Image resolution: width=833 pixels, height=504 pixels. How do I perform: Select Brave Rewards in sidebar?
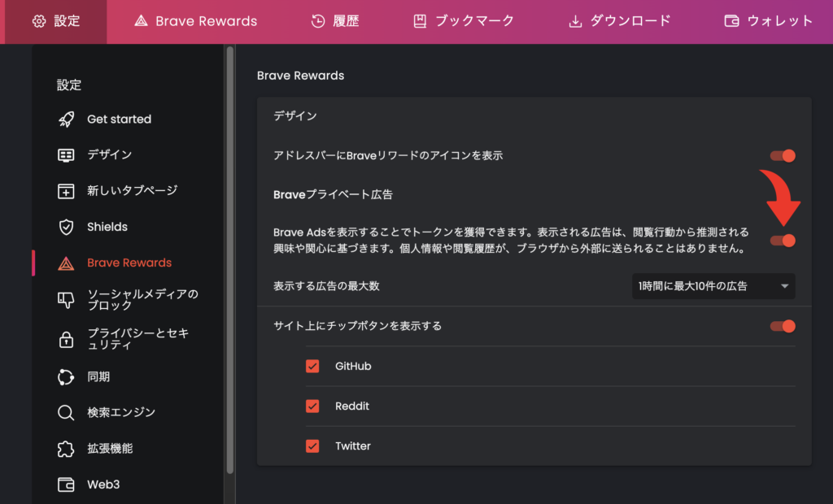129,263
